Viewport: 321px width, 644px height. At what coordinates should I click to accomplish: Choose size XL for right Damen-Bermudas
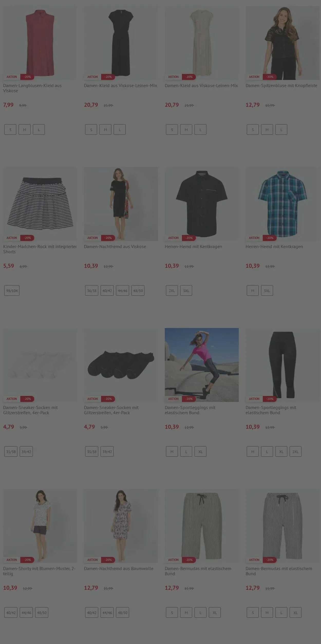point(296,613)
